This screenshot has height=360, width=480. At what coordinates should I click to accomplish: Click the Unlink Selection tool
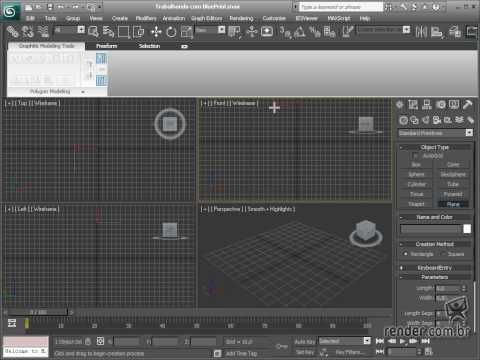[x=28, y=32]
